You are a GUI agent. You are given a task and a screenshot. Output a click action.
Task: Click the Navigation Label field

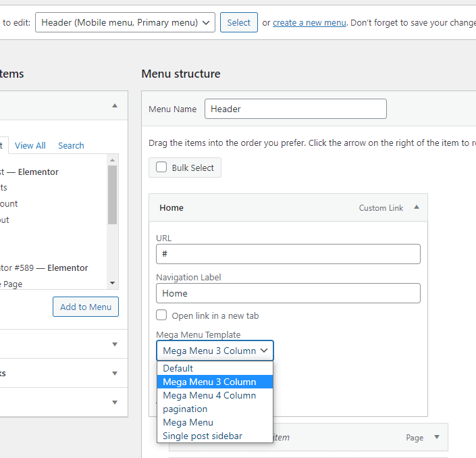point(288,293)
